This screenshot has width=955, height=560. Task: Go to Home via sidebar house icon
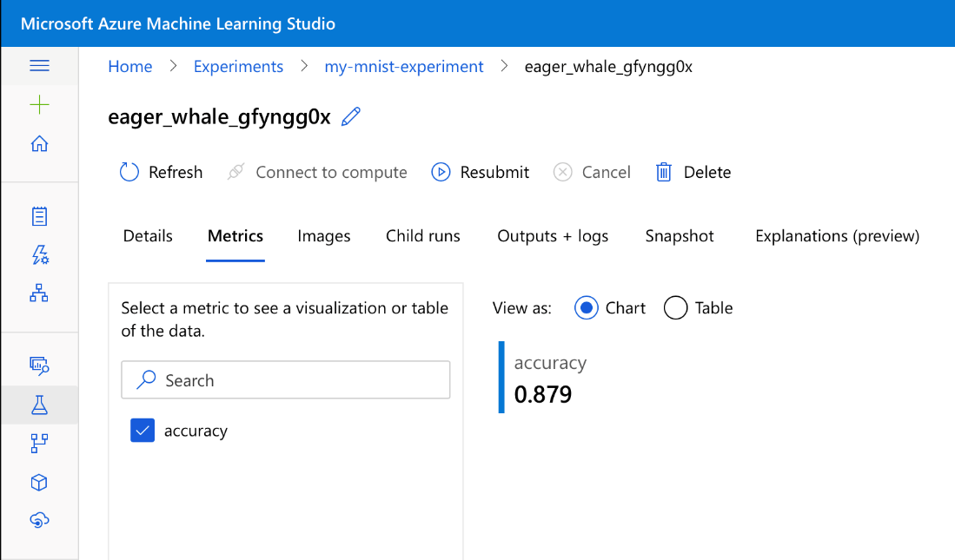(40, 143)
